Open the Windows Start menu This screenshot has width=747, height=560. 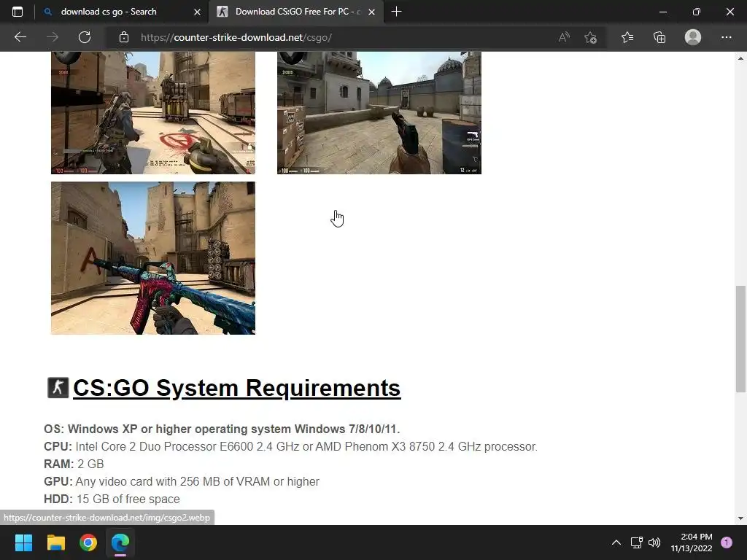[x=23, y=542]
